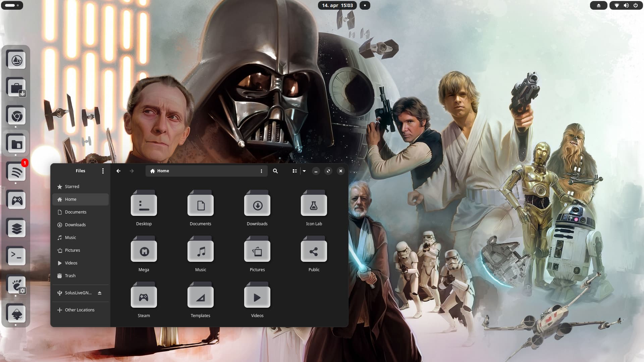This screenshot has height=362, width=644.
Task: Click the dot indicator beside clock
Action: click(365, 5)
